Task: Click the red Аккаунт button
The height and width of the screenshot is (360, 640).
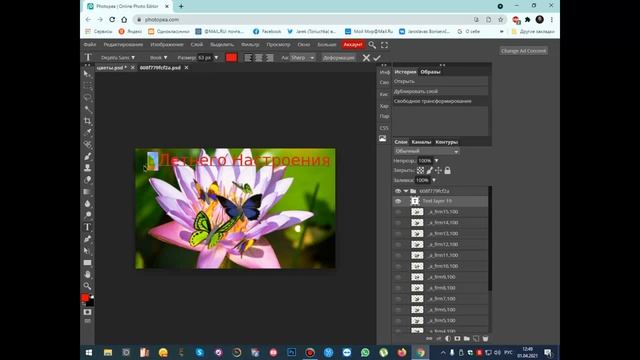Action: click(x=353, y=44)
